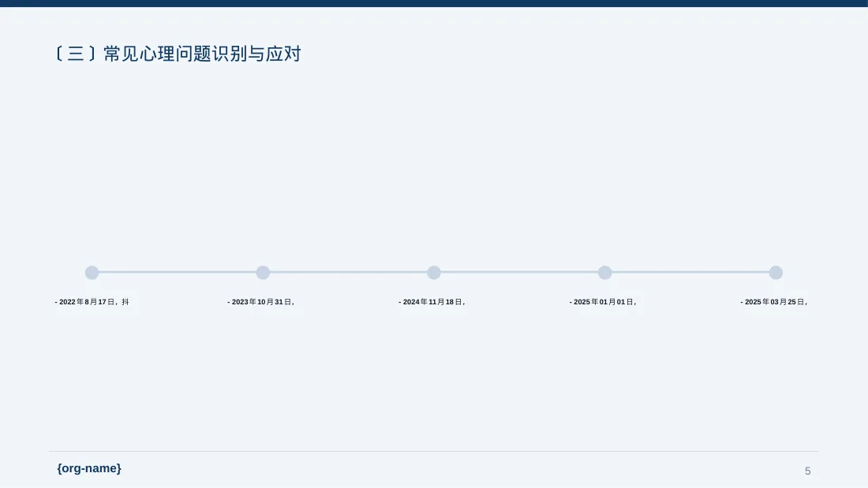Click the date label 2025年03月25日
The width and height of the screenshot is (868, 488).
(x=774, y=302)
